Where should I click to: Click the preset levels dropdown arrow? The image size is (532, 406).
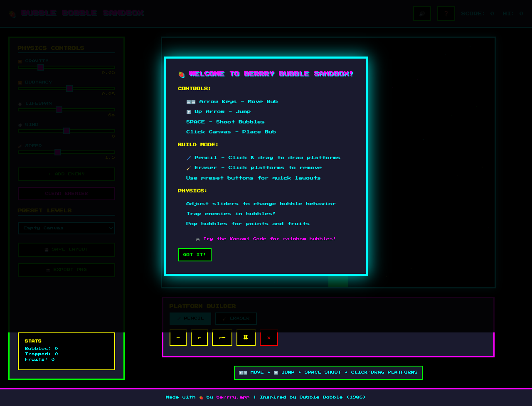[110, 228]
